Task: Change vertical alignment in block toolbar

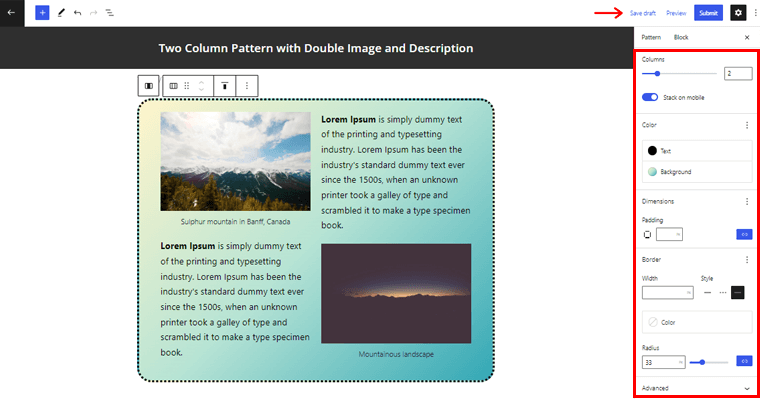Action: pos(224,86)
